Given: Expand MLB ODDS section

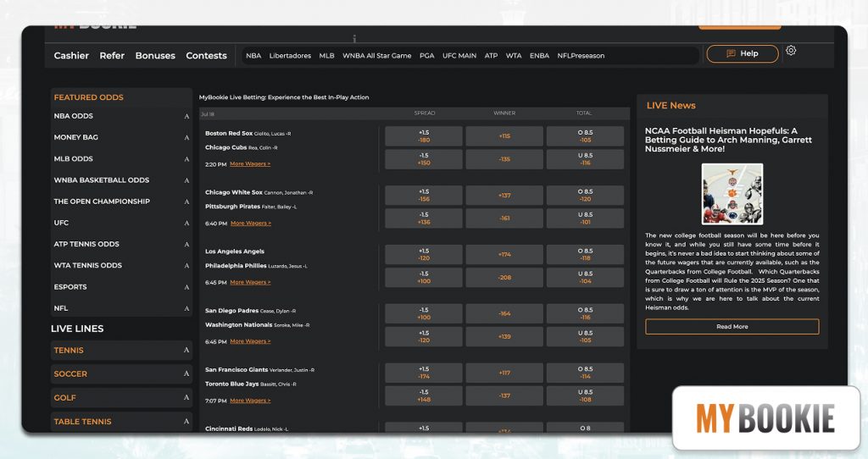Looking at the screenshot, I should [x=121, y=158].
